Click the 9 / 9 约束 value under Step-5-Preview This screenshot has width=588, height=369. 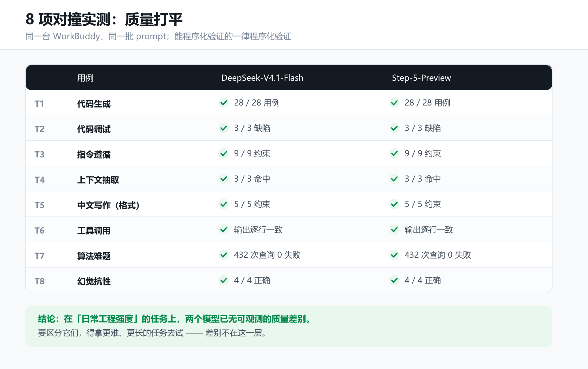point(423,153)
